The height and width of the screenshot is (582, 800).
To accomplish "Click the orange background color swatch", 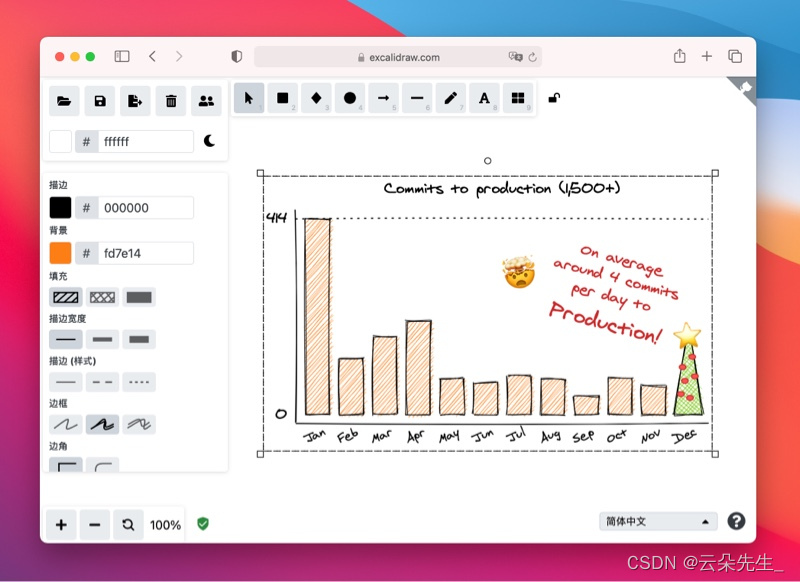I will (x=60, y=253).
